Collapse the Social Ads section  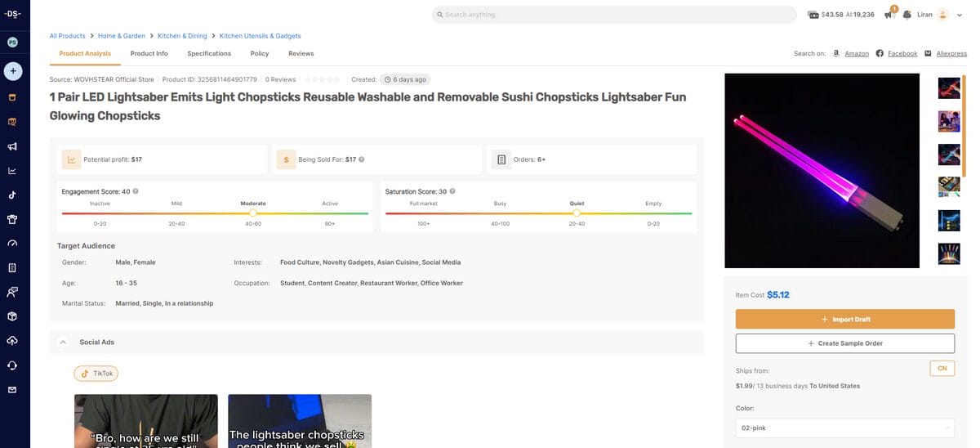tap(63, 342)
